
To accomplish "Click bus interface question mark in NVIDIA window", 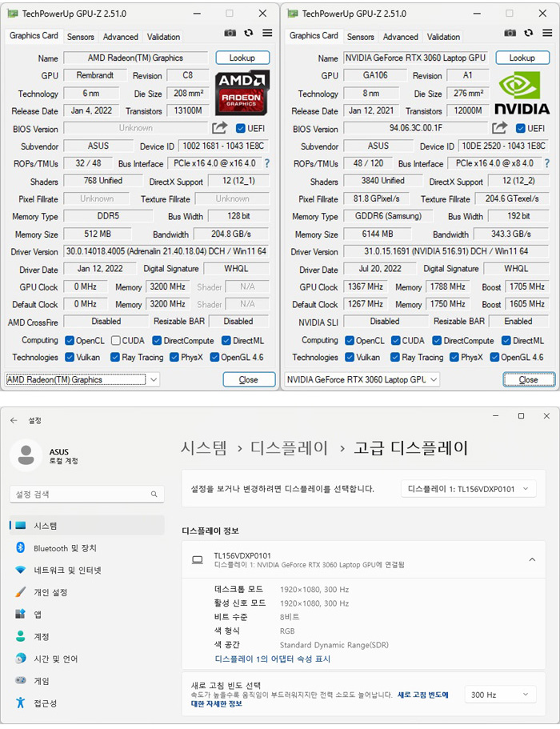I will pyautogui.click(x=546, y=163).
